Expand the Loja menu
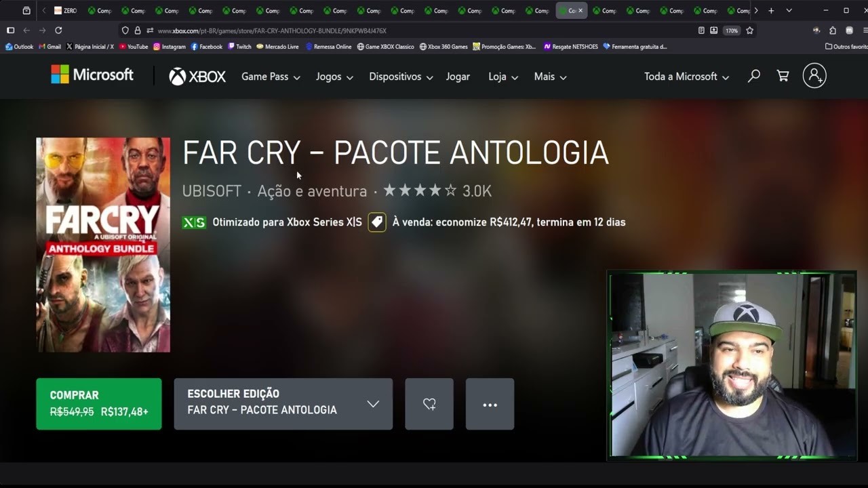 tap(503, 77)
